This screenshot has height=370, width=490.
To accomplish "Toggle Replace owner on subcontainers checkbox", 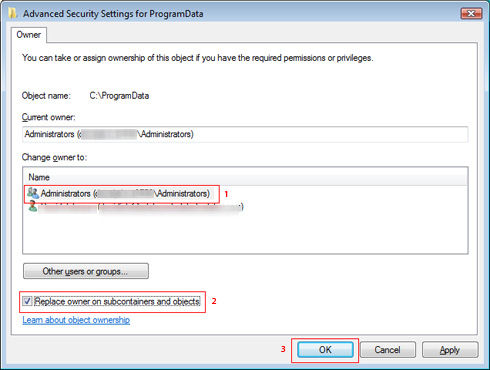I will click(27, 301).
